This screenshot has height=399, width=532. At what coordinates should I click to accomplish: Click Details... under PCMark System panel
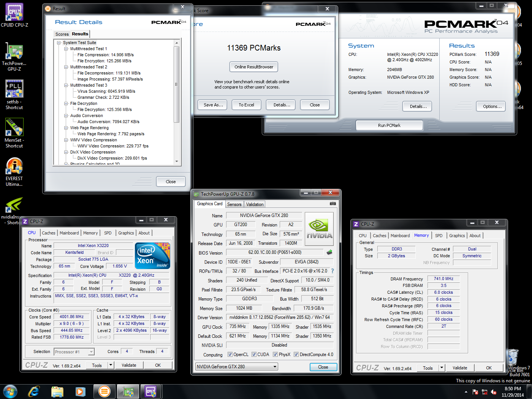(x=418, y=106)
